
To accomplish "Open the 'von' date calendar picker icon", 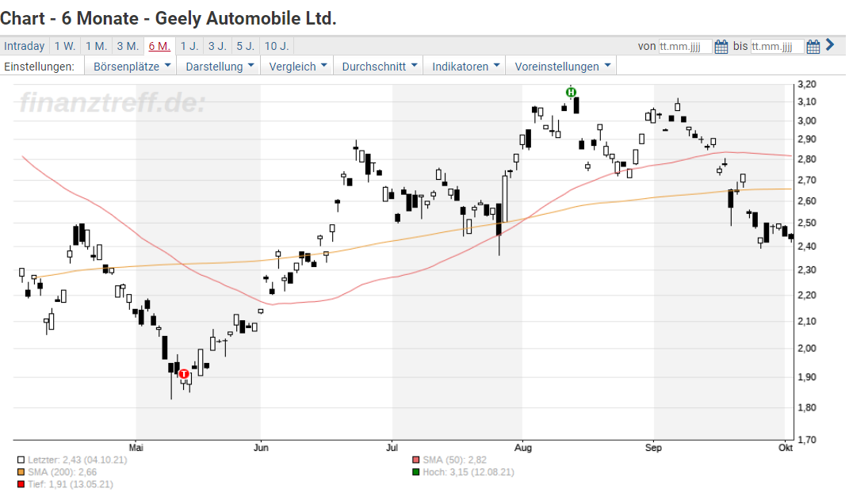I will click(x=721, y=47).
